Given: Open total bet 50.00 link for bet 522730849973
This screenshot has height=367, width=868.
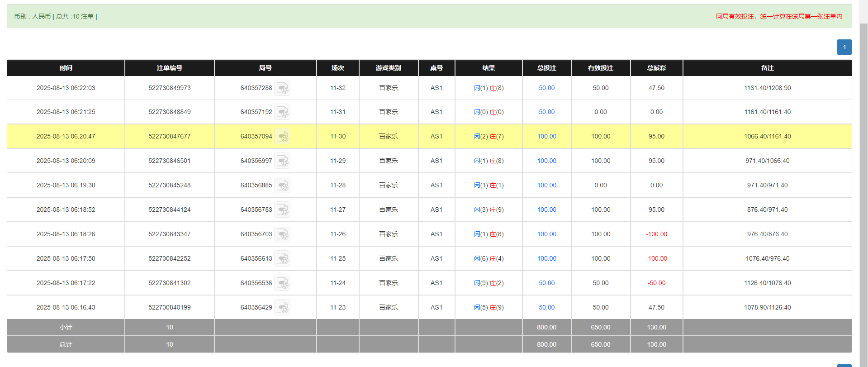Looking at the screenshot, I should (x=546, y=88).
